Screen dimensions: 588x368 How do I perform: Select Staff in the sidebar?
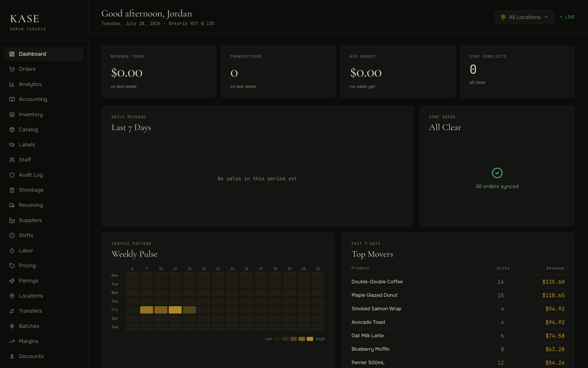pyautogui.click(x=44, y=160)
